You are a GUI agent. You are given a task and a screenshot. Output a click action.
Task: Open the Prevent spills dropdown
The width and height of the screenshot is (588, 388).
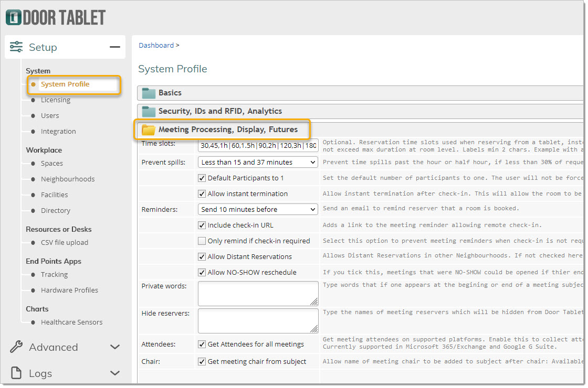pos(258,163)
